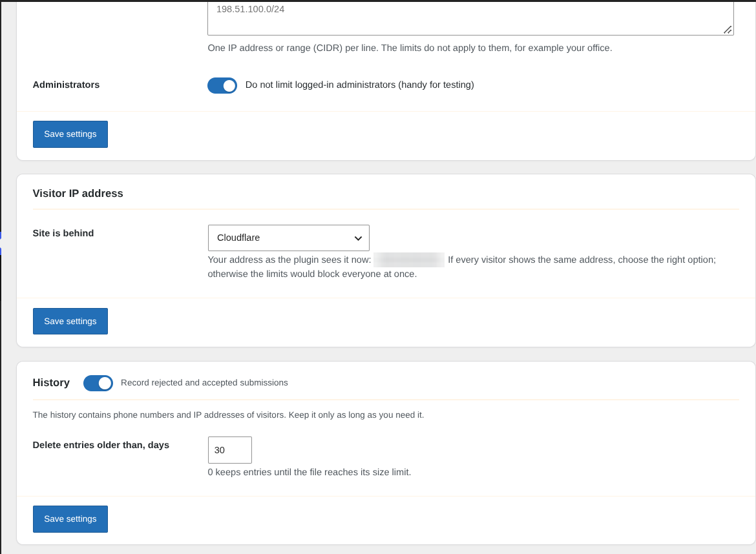
Task: Click 'Delete entries older than, days' label
Action: pyautogui.click(x=101, y=445)
